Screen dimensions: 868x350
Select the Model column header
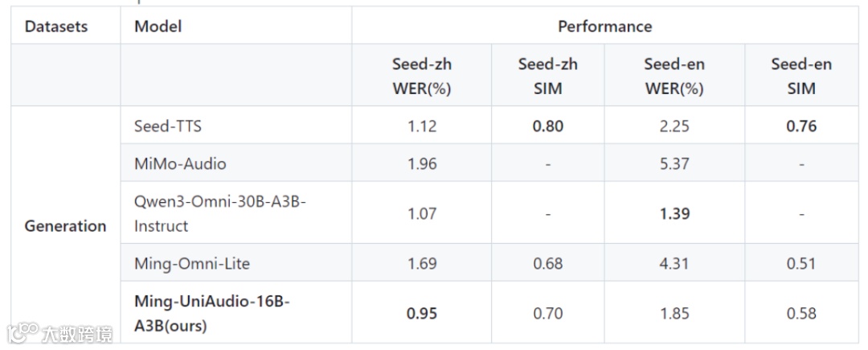tap(158, 26)
